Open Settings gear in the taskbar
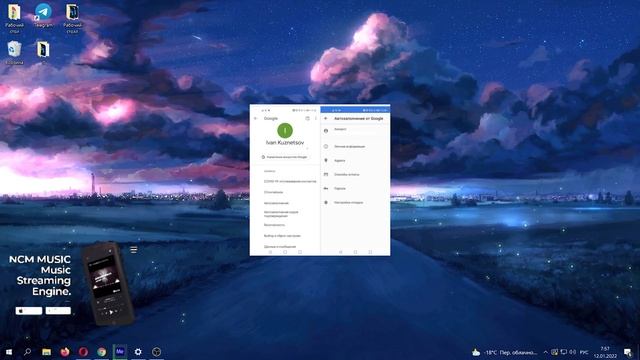This screenshot has width=640, height=360. pyautogui.click(x=138, y=352)
